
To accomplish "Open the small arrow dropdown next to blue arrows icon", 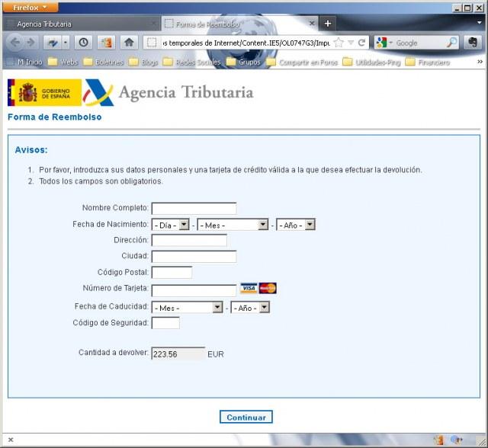I will click(x=66, y=43).
